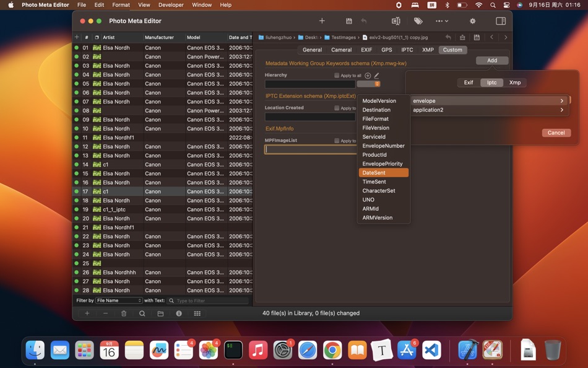Go to next file with right chevron
The image size is (588, 368).
click(506, 37)
